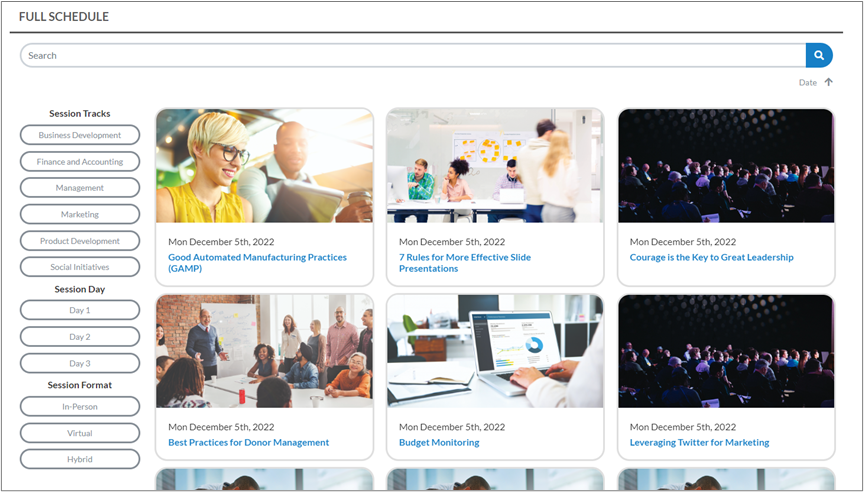Click inside the Search text field
The height and width of the screenshot is (492, 864).
410,56
